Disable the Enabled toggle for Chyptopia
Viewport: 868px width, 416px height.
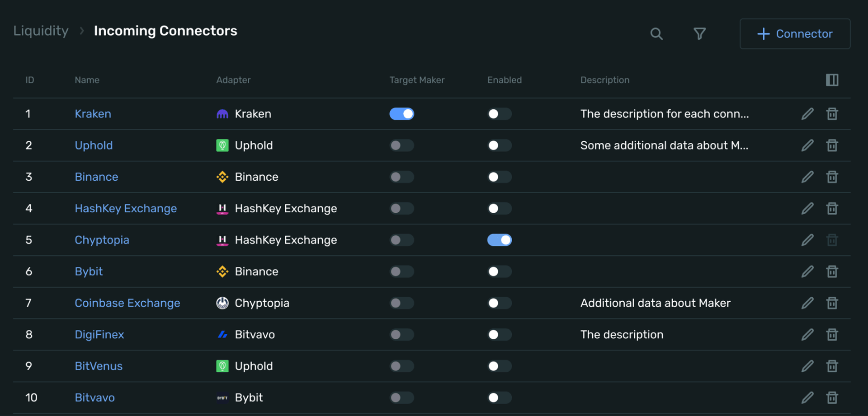[499, 240]
